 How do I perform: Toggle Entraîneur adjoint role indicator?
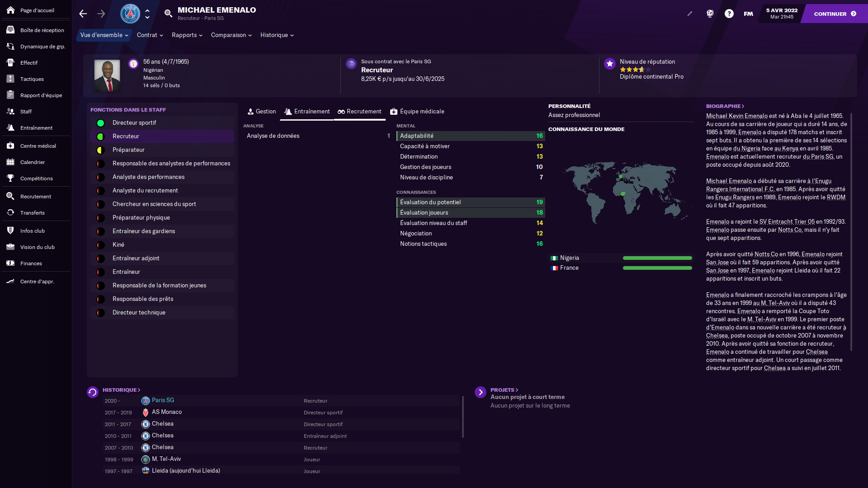pyautogui.click(x=101, y=258)
